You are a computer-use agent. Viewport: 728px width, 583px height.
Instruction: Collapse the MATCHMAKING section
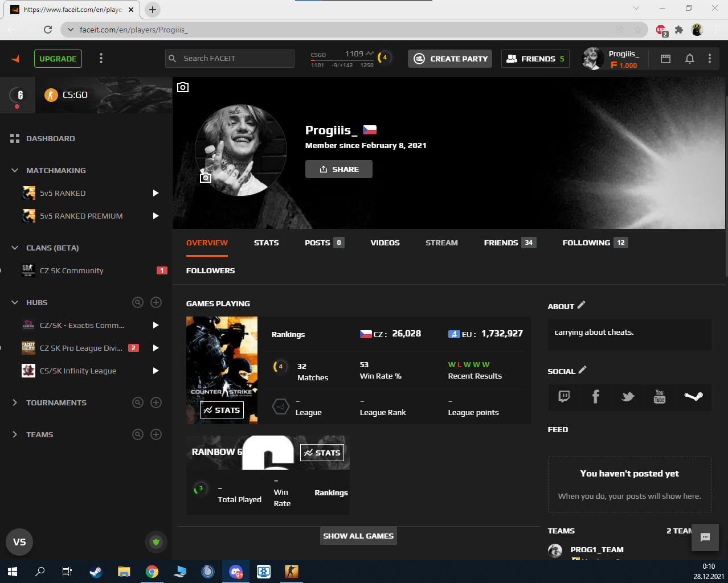[x=15, y=170]
